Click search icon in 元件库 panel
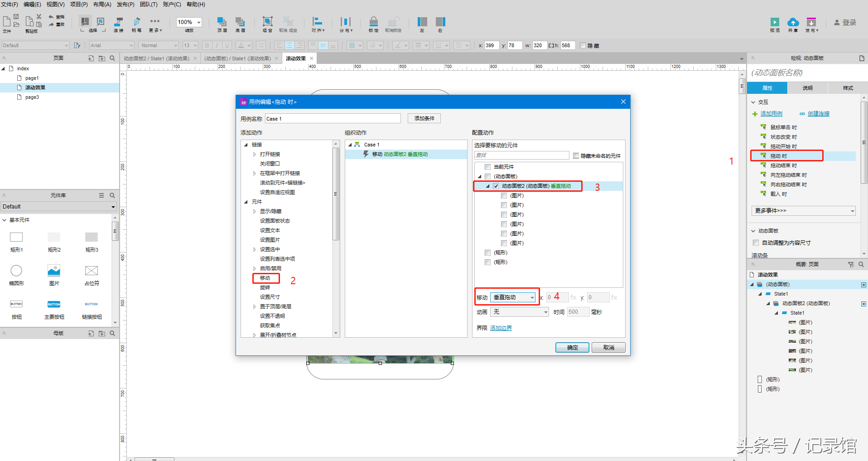 112,195
